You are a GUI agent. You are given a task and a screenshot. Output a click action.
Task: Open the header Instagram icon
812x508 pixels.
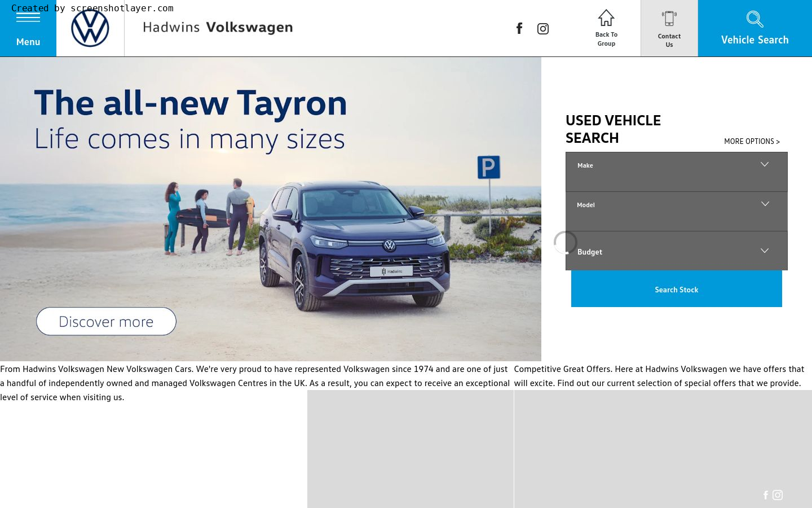pos(543,29)
